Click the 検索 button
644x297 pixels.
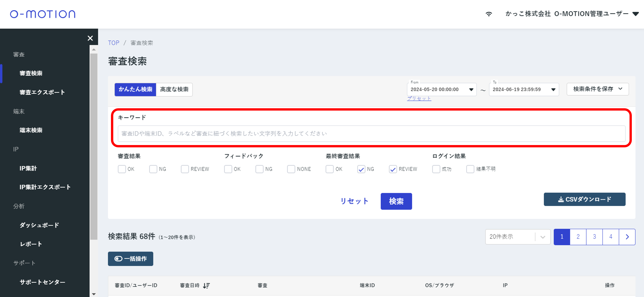click(396, 201)
